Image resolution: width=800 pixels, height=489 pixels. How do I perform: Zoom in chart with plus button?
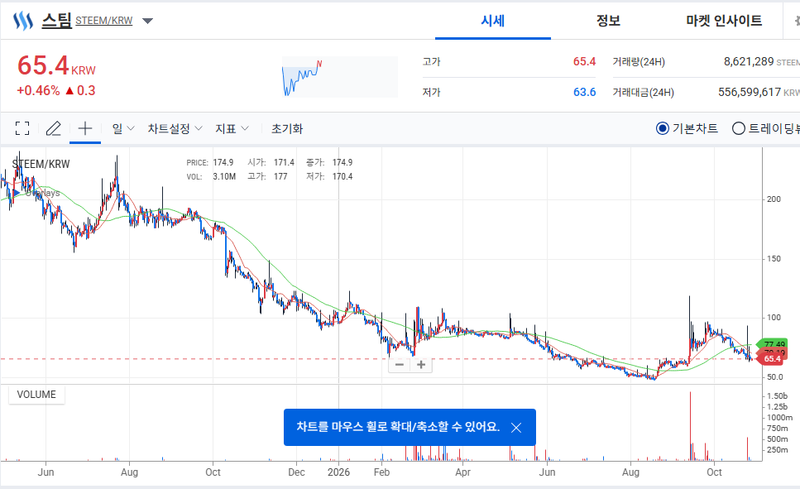point(421,364)
